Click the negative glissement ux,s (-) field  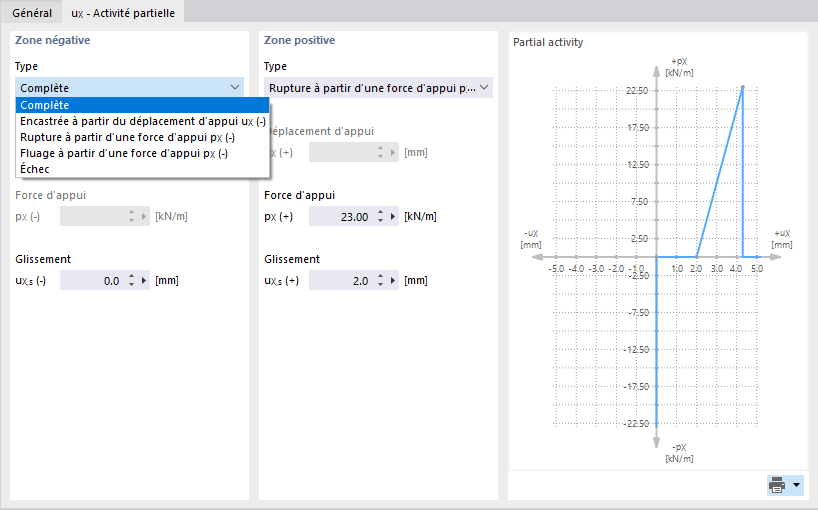[92, 281]
